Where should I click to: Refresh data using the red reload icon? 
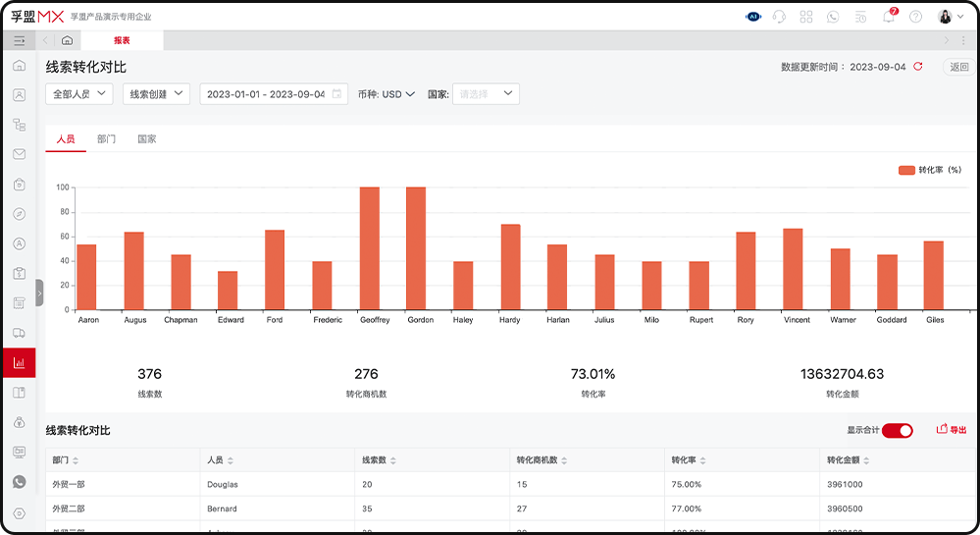[918, 67]
